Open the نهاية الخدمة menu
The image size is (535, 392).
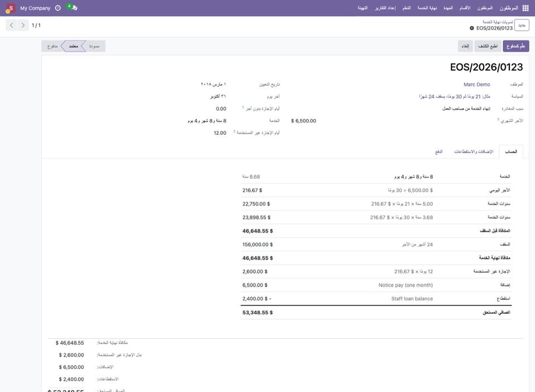pyautogui.click(x=427, y=8)
